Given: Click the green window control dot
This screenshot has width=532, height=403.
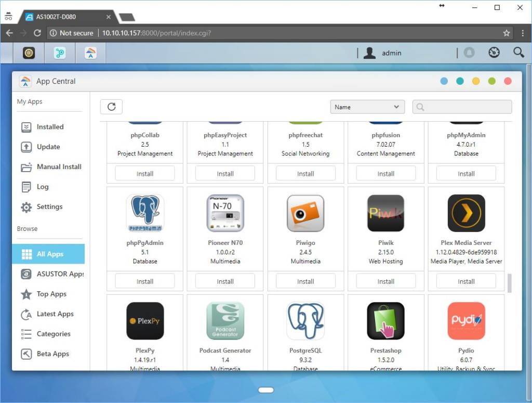Looking at the screenshot, I should 492,81.
